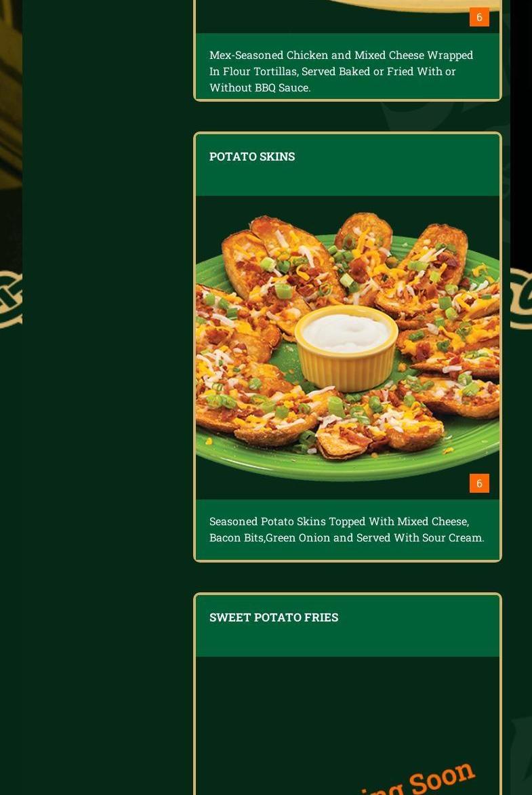Select the Potato Skins description text
Viewport: 532px width, 795px height.
point(347,529)
